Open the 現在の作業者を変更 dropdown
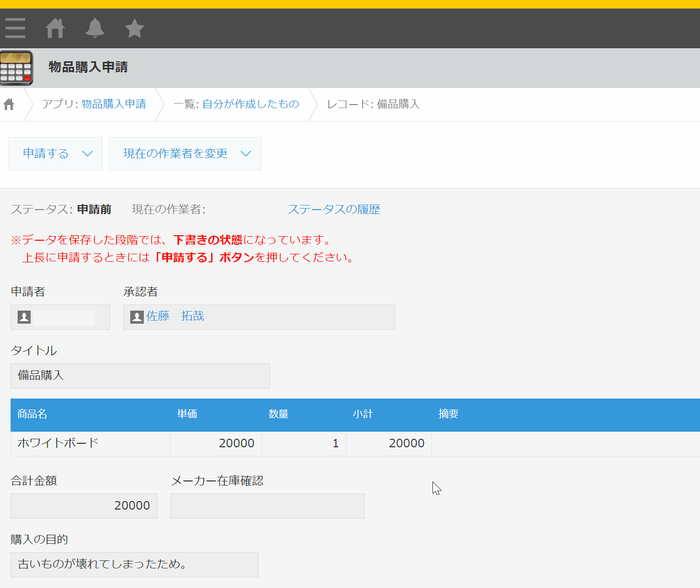Image resolution: width=700 pixels, height=588 pixels. point(185,154)
